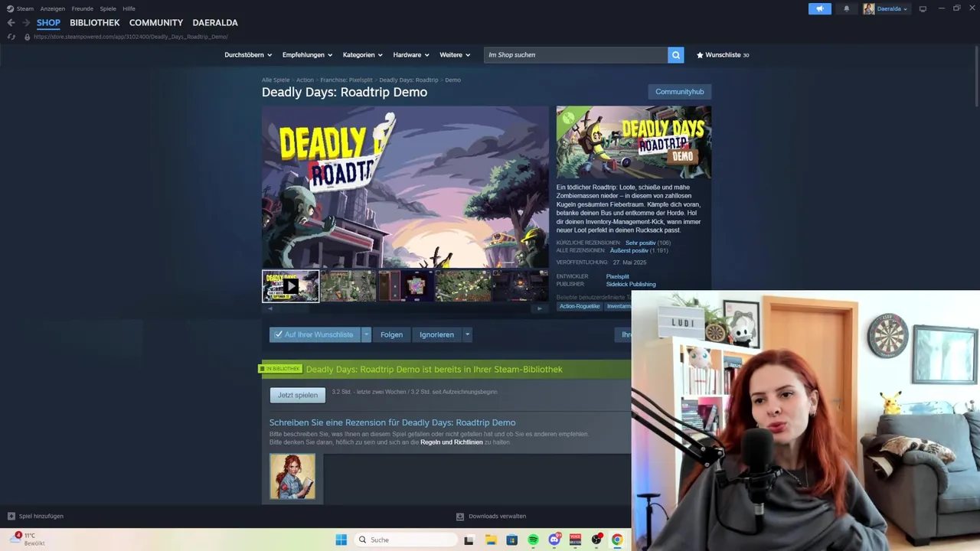980x551 pixels.
Task: Click the Folgen button
Action: point(391,334)
